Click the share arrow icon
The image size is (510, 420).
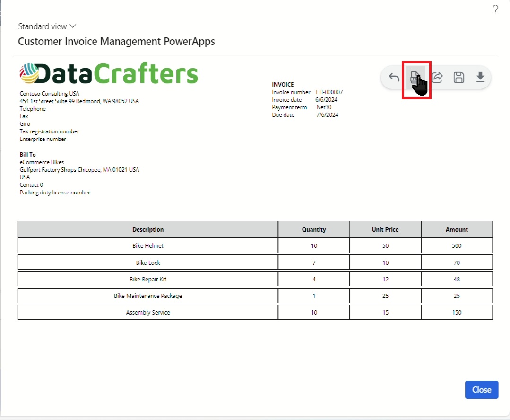(x=437, y=77)
